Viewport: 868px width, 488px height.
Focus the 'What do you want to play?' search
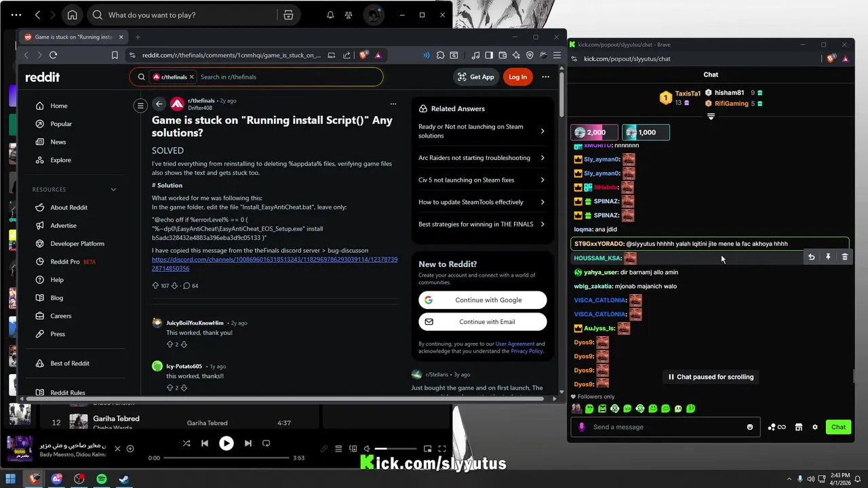pos(183,15)
